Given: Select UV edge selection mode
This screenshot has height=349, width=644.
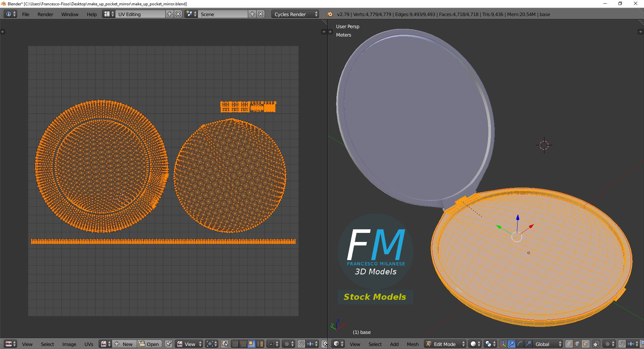Looking at the screenshot, I should [x=243, y=344].
